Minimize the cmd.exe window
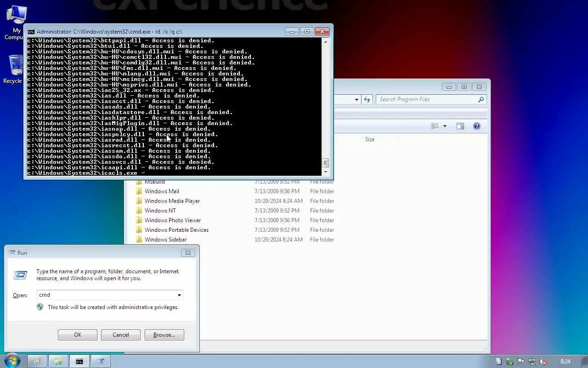This screenshot has width=588, height=368. [292, 31]
